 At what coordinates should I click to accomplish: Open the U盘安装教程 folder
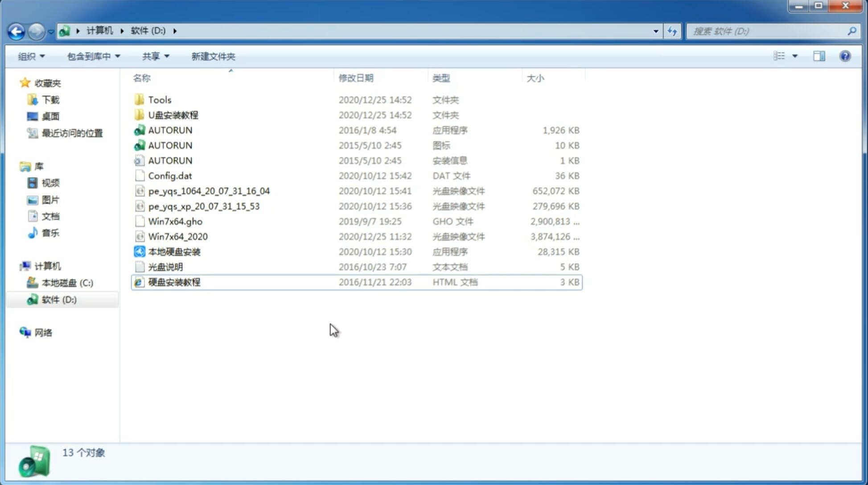[x=173, y=115]
